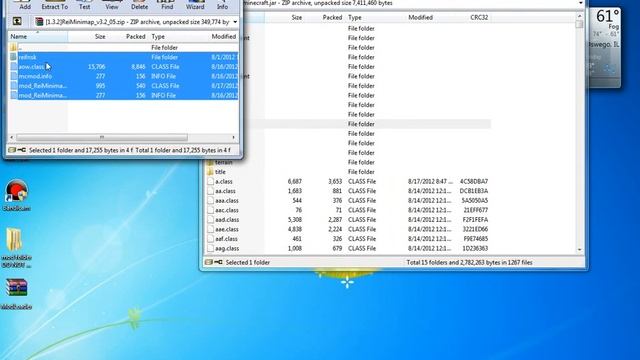Click the Info toolbar button
This screenshot has width=640, height=360.
pos(222,5)
